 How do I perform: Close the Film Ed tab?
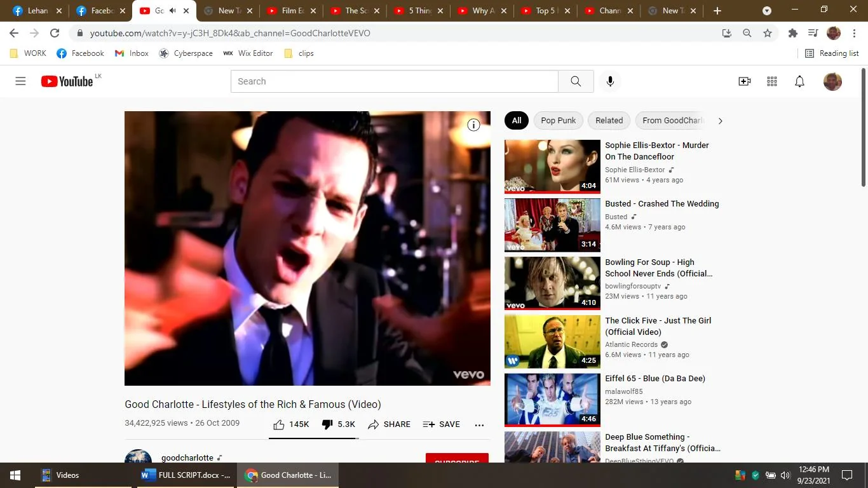[313, 11]
